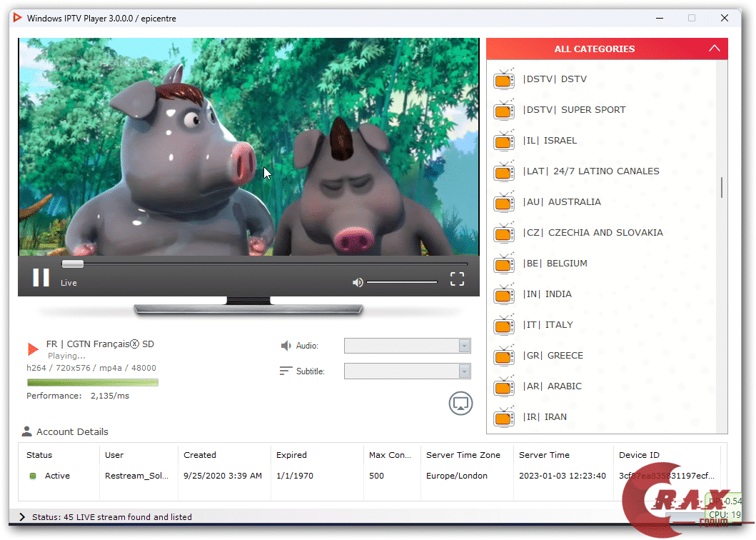The image size is (756, 540).
Task: Click the TV icon next to IRAN
Action: 504,417
